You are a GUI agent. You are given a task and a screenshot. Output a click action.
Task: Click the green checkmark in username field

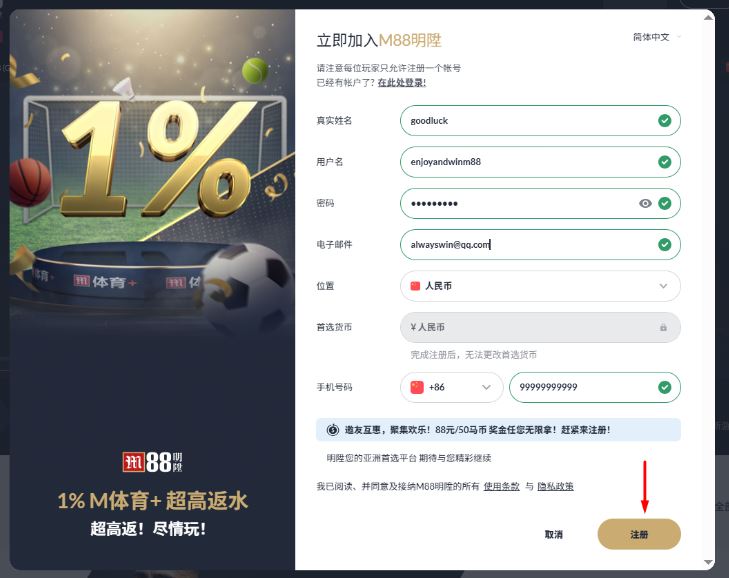tap(664, 162)
